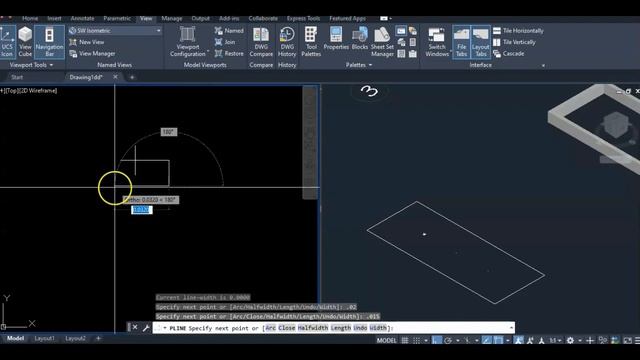Click Cascade windows
This screenshot has width=640, height=360.
point(509,53)
